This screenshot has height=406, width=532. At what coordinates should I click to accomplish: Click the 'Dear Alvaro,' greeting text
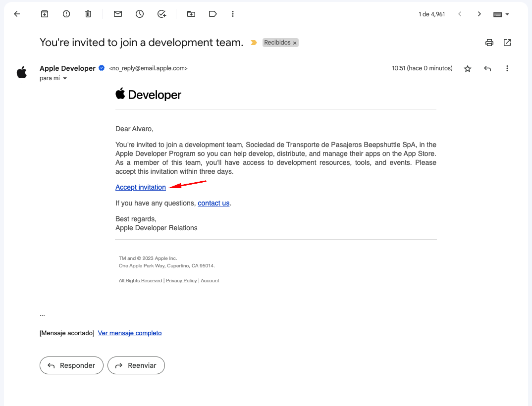[134, 129]
